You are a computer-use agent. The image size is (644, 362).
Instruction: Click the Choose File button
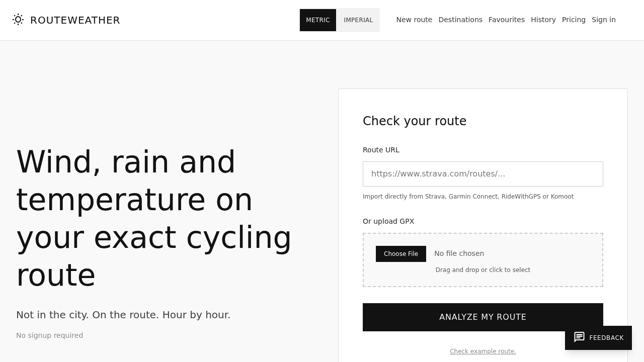click(401, 254)
